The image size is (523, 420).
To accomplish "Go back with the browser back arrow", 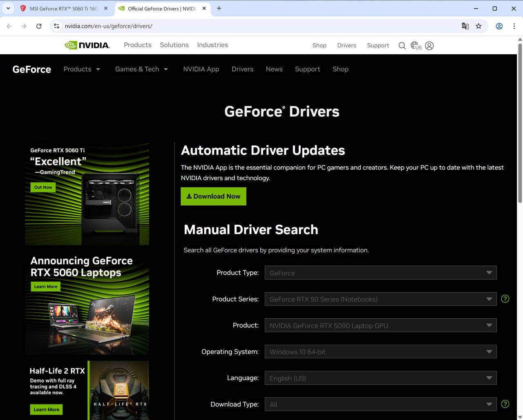I will [x=9, y=26].
